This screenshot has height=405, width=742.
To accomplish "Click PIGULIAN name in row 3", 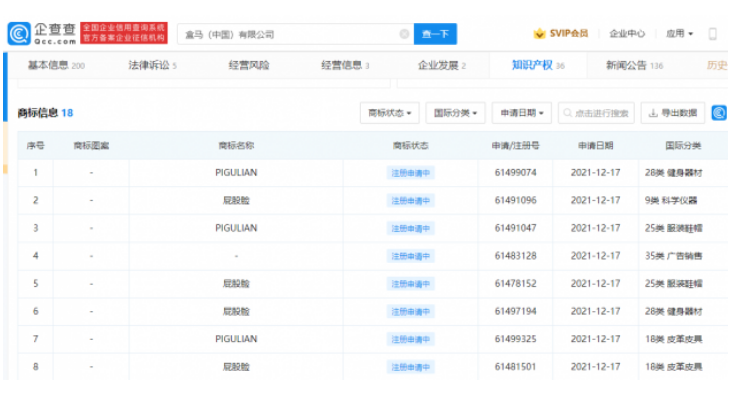I will (236, 228).
